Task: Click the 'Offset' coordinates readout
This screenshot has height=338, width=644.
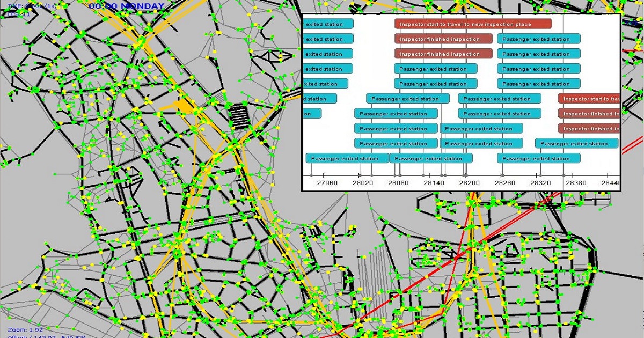Action: [47, 336]
